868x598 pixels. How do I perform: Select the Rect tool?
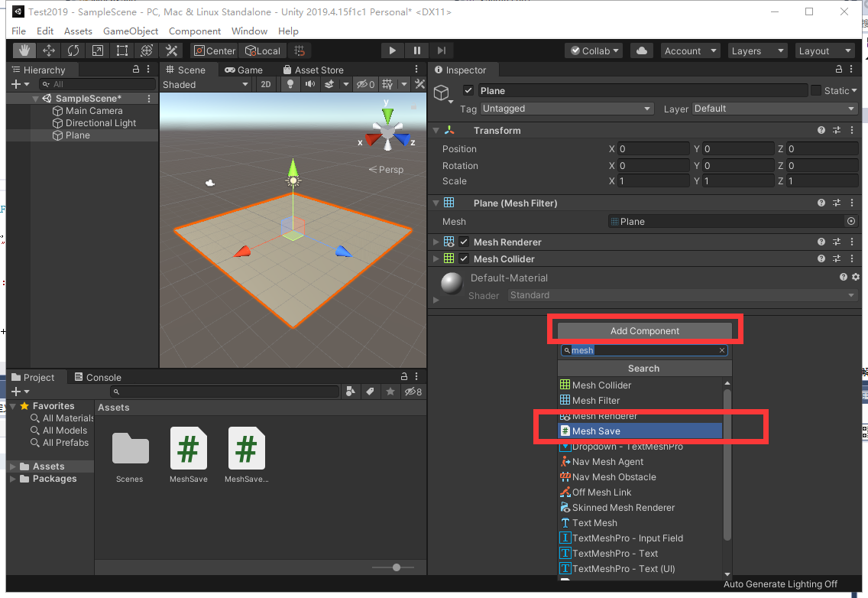point(121,50)
